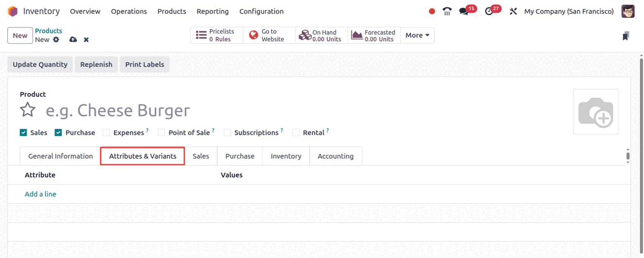Enable the Point of Sale checkbox
The width and height of the screenshot is (644, 258).
pos(161,133)
